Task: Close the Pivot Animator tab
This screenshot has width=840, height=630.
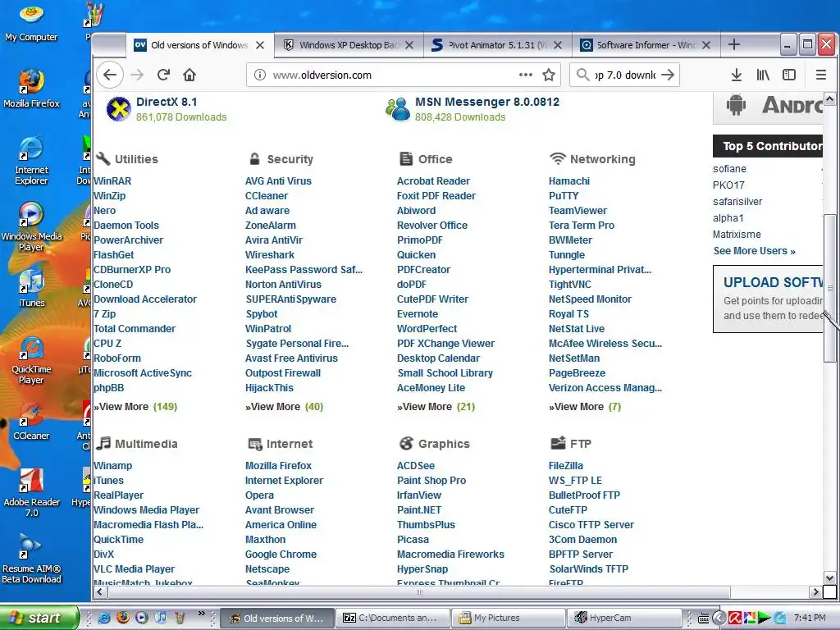Action: pyautogui.click(x=558, y=45)
